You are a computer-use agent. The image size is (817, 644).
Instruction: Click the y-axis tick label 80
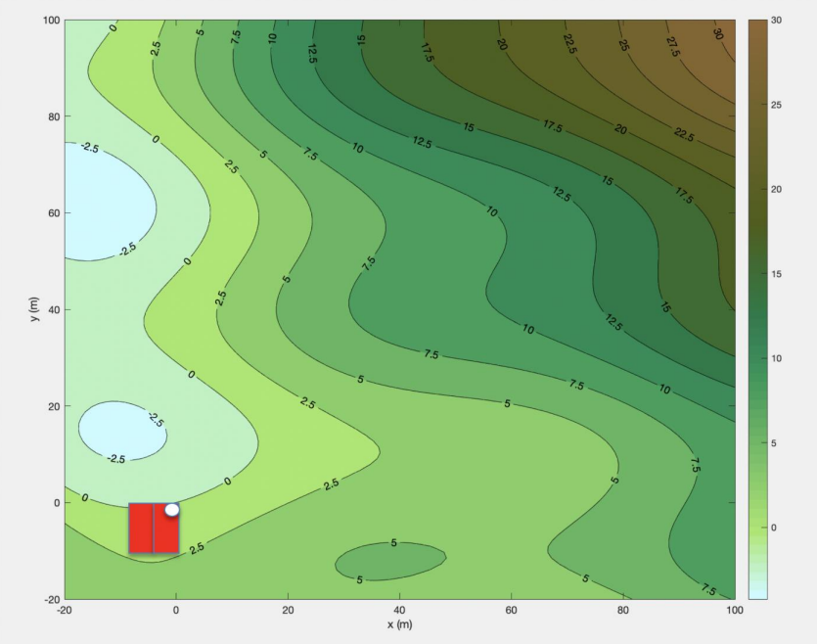(x=54, y=116)
